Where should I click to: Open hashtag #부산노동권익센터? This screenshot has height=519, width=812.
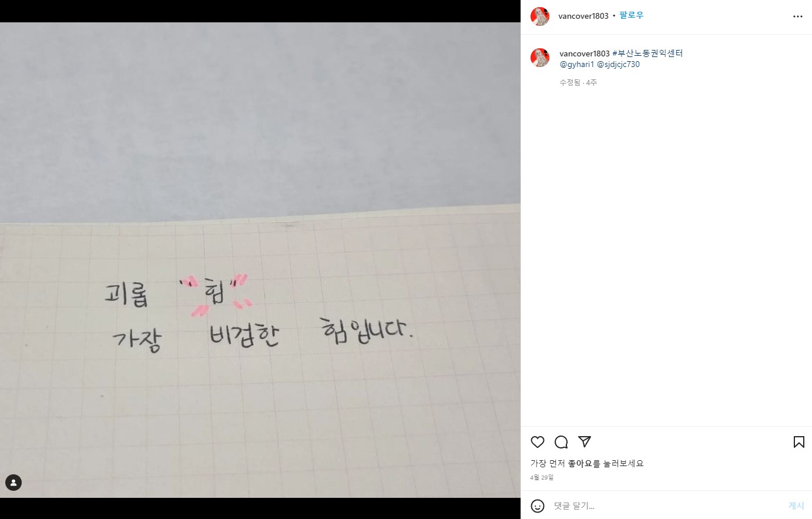pyautogui.click(x=647, y=53)
